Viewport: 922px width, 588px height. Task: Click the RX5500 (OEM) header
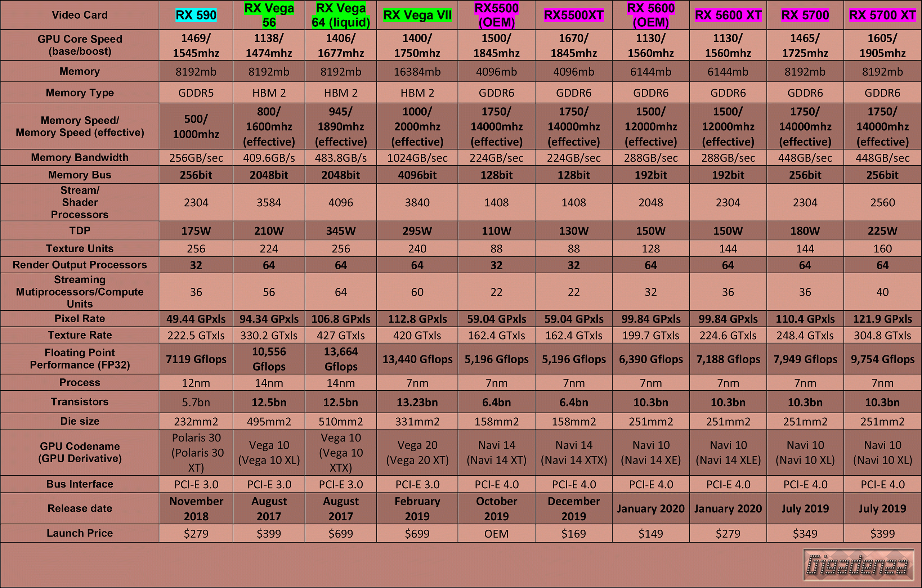click(497, 15)
